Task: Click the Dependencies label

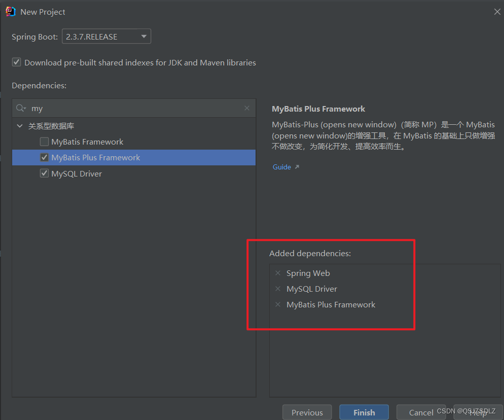Action: coord(39,85)
